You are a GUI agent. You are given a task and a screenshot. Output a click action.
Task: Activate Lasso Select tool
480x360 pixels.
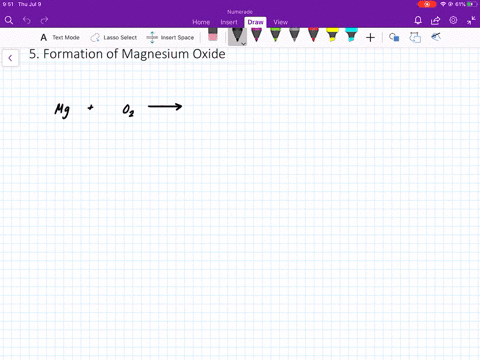pyautogui.click(x=114, y=38)
